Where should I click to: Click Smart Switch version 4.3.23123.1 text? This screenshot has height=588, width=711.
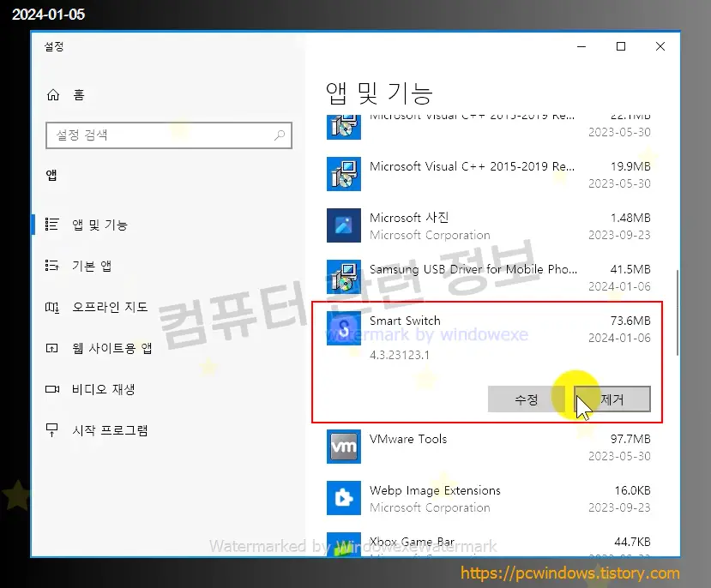[400, 355]
